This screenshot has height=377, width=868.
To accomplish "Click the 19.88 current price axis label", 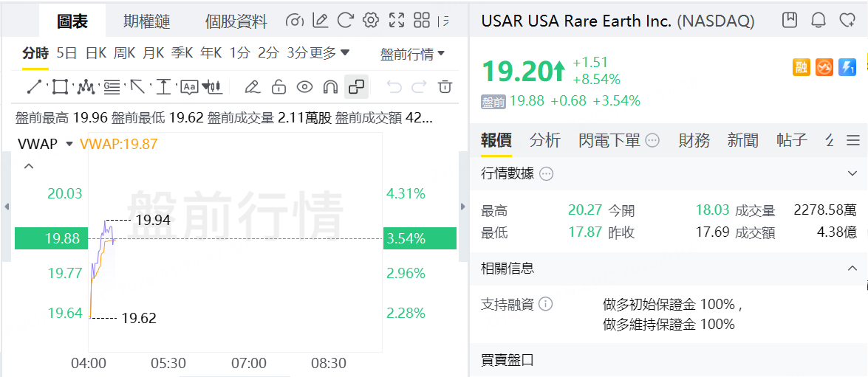I will (52, 239).
